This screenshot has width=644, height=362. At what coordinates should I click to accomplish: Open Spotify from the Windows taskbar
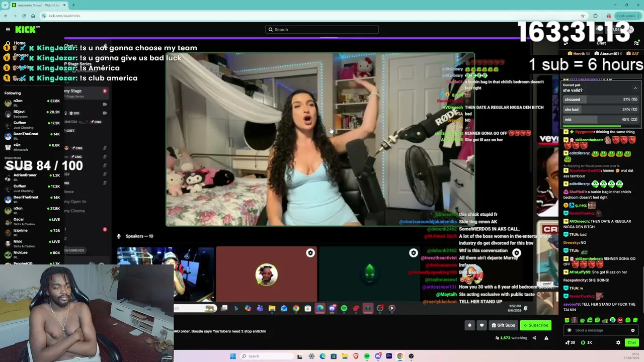[x=367, y=356]
